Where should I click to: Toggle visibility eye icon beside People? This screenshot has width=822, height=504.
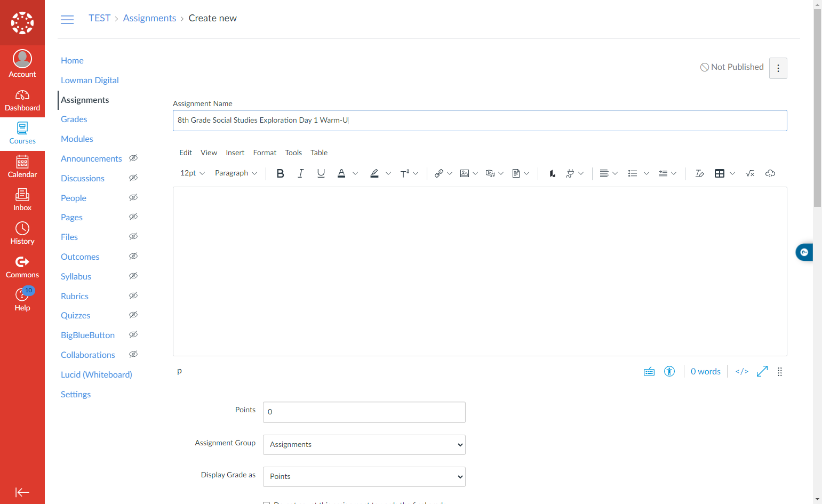pyautogui.click(x=133, y=197)
